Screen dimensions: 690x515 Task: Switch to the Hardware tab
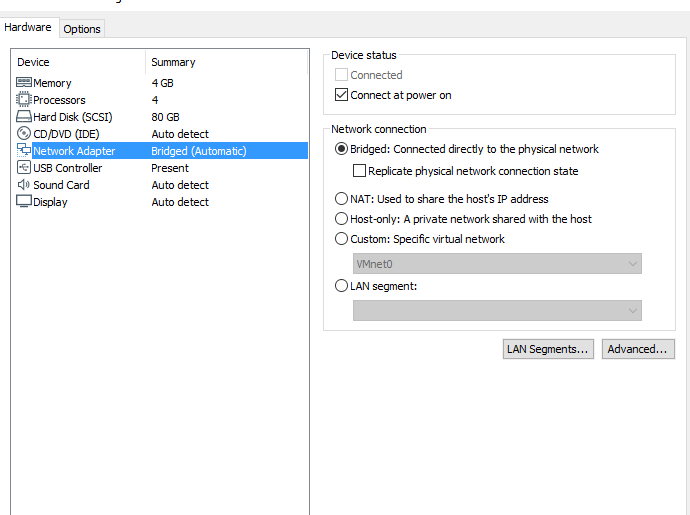(x=28, y=27)
